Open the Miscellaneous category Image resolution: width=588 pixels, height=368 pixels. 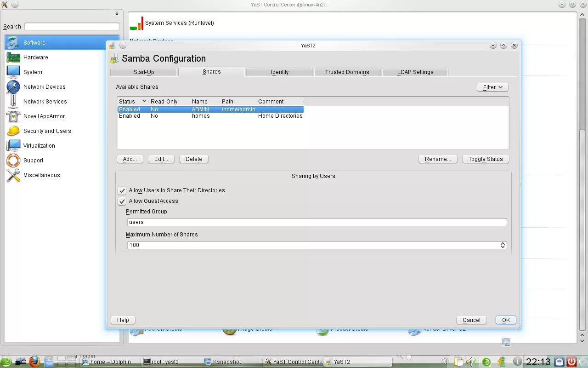point(41,175)
